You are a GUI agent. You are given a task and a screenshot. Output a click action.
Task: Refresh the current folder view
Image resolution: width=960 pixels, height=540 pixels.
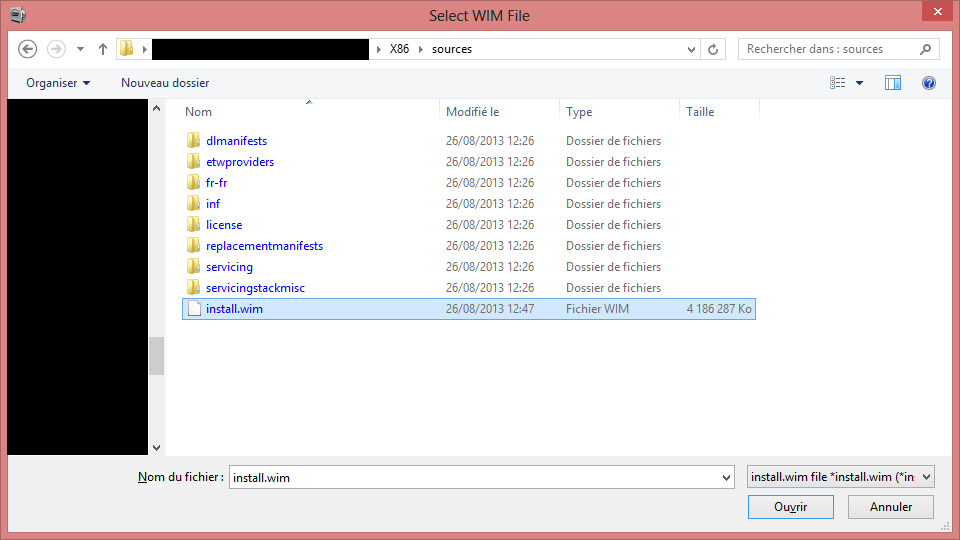714,49
